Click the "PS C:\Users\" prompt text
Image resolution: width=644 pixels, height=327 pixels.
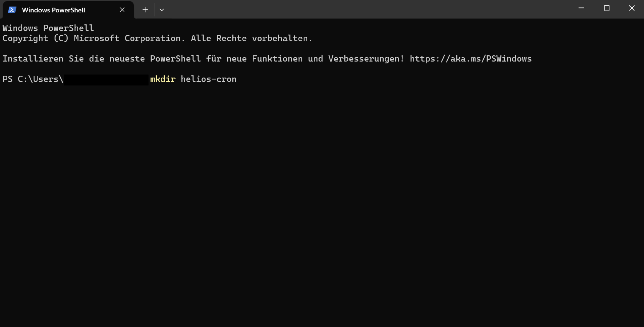[33, 79]
